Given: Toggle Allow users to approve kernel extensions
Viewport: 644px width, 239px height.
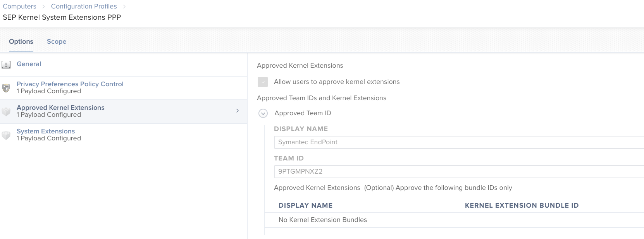Looking at the screenshot, I should [x=263, y=82].
